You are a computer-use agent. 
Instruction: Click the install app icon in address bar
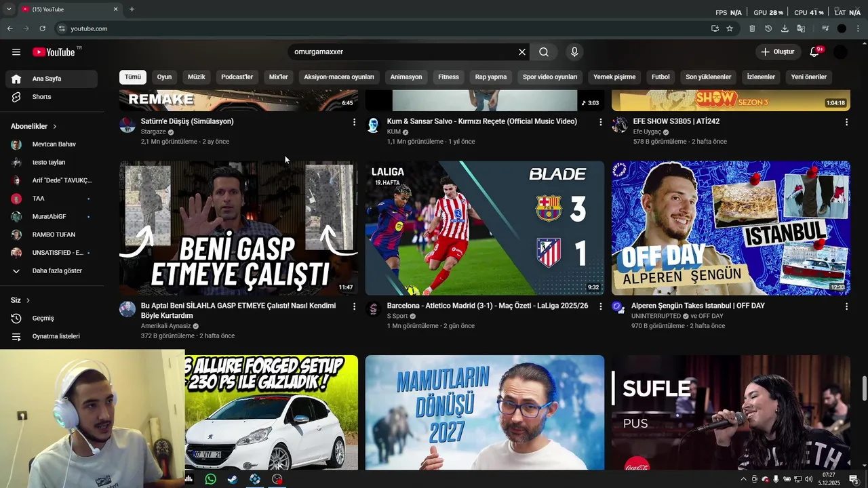[x=715, y=28]
